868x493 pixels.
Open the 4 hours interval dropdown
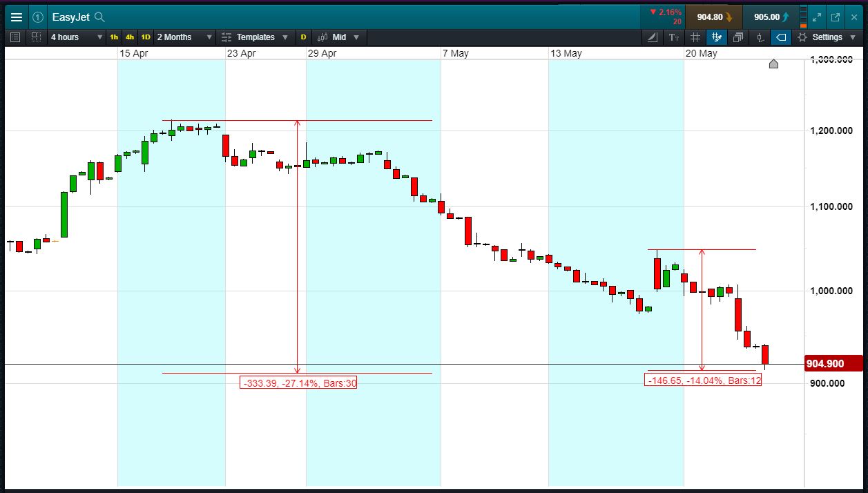click(77, 37)
